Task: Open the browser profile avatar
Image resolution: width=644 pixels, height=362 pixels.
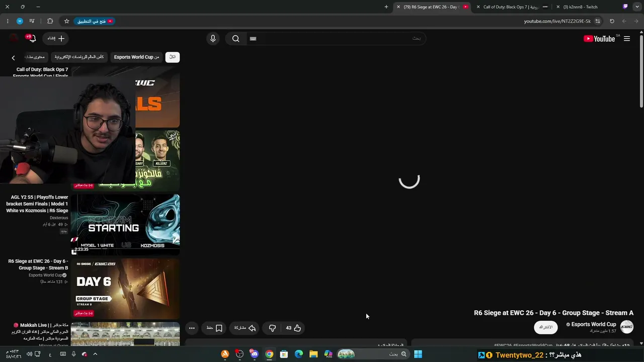Action: (x=20, y=21)
